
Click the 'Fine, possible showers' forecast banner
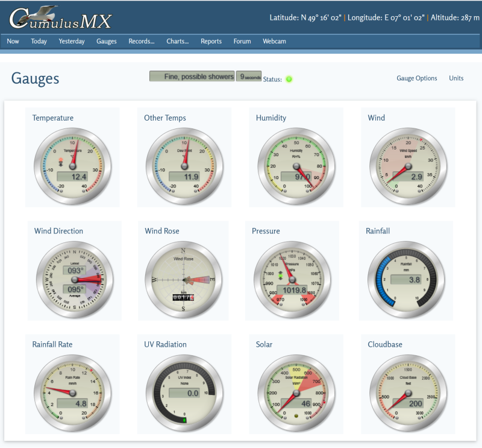193,77
